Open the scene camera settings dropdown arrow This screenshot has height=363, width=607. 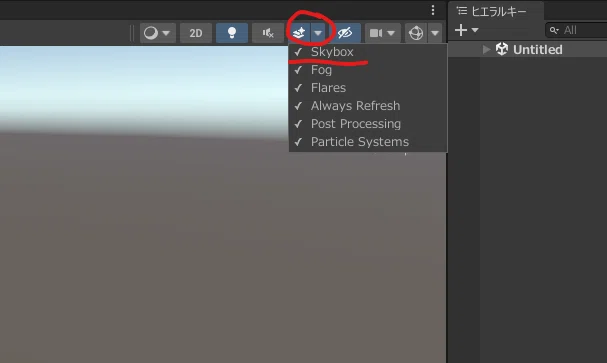click(391, 33)
